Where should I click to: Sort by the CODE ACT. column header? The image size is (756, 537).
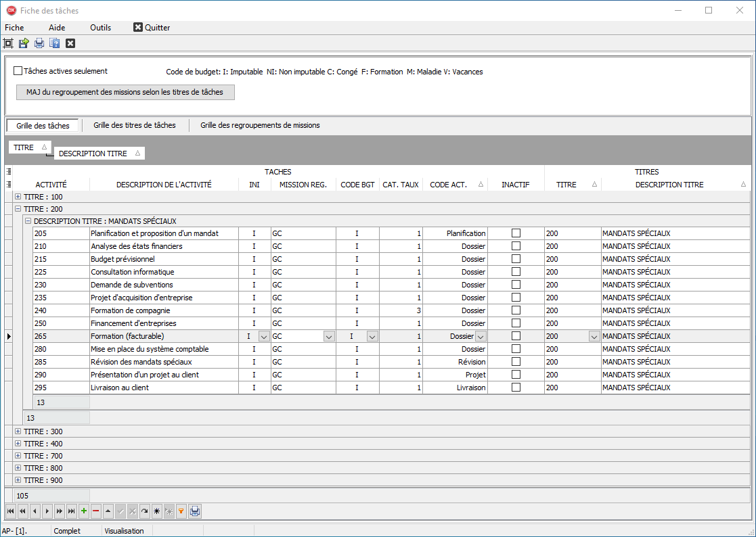click(455, 185)
